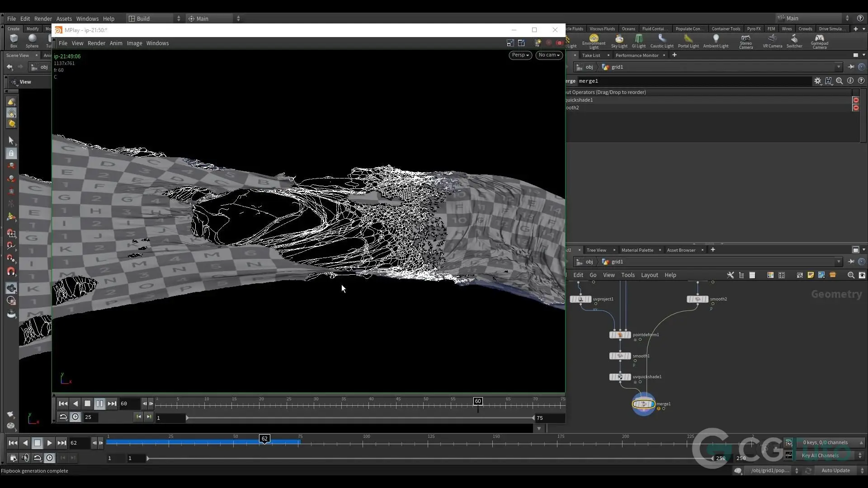Pause playback in the MPlay playbar
The height and width of the screenshot is (488, 868).
click(x=100, y=404)
